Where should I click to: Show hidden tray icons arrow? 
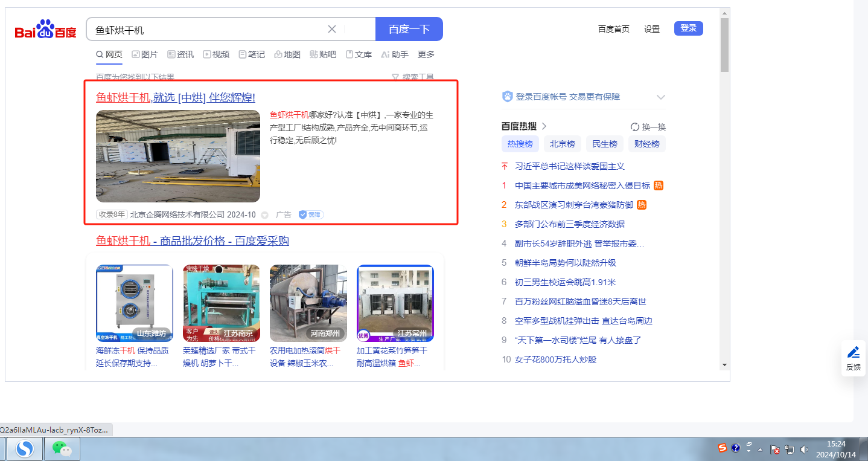760,450
